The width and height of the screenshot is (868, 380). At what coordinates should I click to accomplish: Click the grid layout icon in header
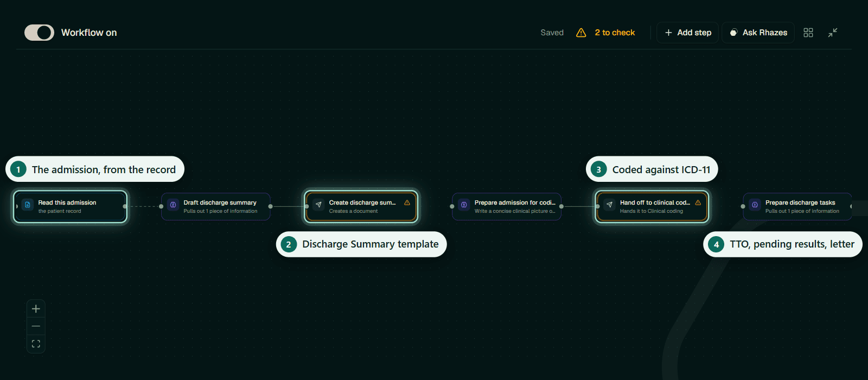[x=808, y=33]
